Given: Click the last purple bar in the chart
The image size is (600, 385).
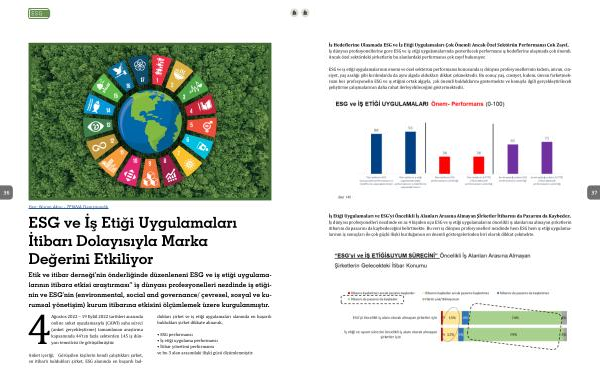Looking at the screenshot, I should click(x=547, y=158).
